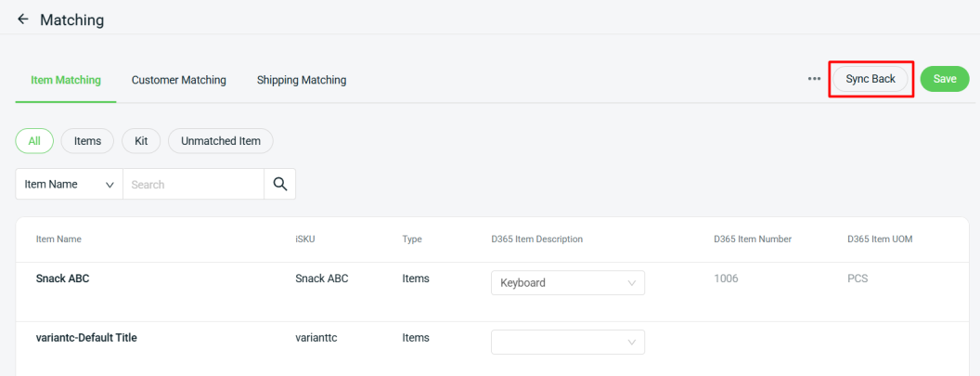This screenshot has width=980, height=376.
Task: Click the D365 Item Description column header
Action: [x=536, y=240]
